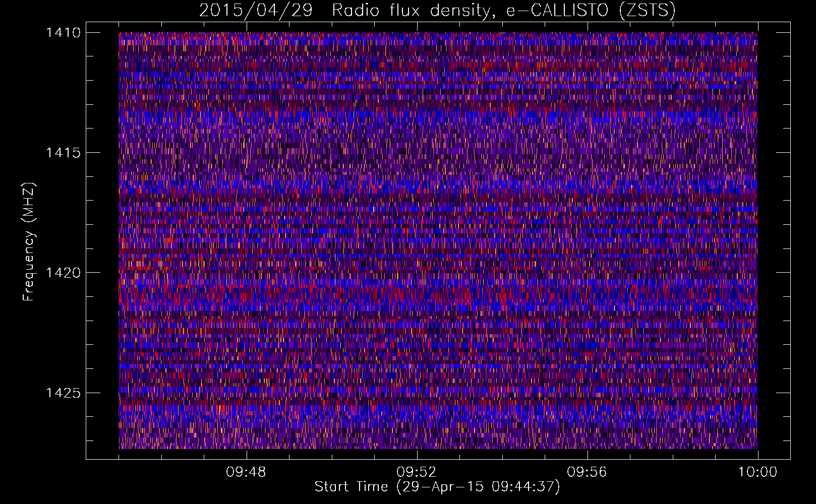Click the 1415 frequency tick label
The height and width of the screenshot is (504, 816).
pos(64,153)
